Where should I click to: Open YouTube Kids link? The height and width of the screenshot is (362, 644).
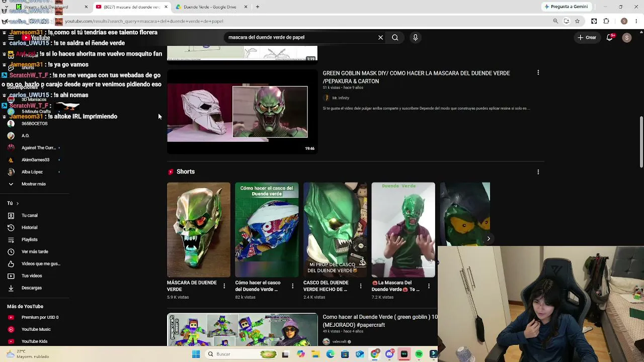[34, 341]
